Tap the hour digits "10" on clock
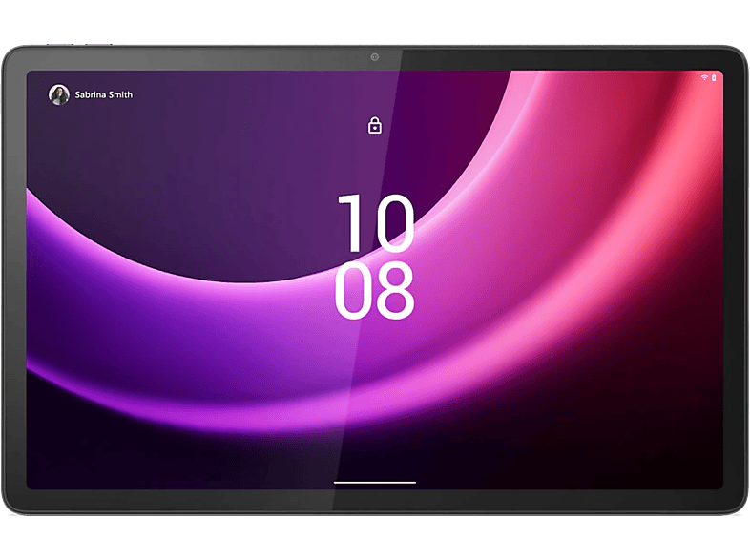Viewport: 750px width, 560px height. pos(376,223)
